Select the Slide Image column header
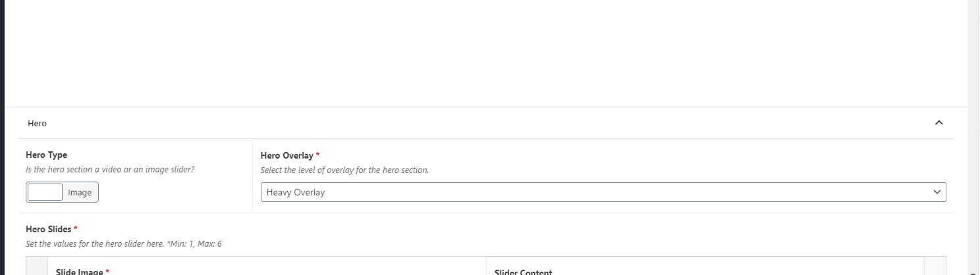Viewport: 980px width, 275px height. point(79,271)
